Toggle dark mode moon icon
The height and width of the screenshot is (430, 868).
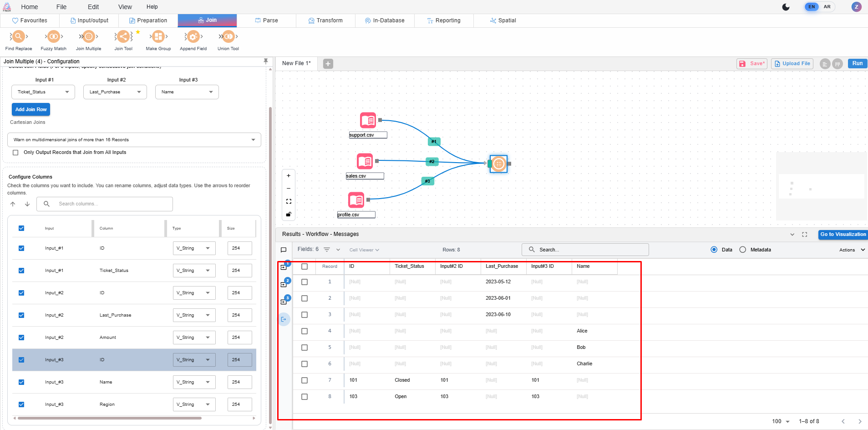[786, 7]
